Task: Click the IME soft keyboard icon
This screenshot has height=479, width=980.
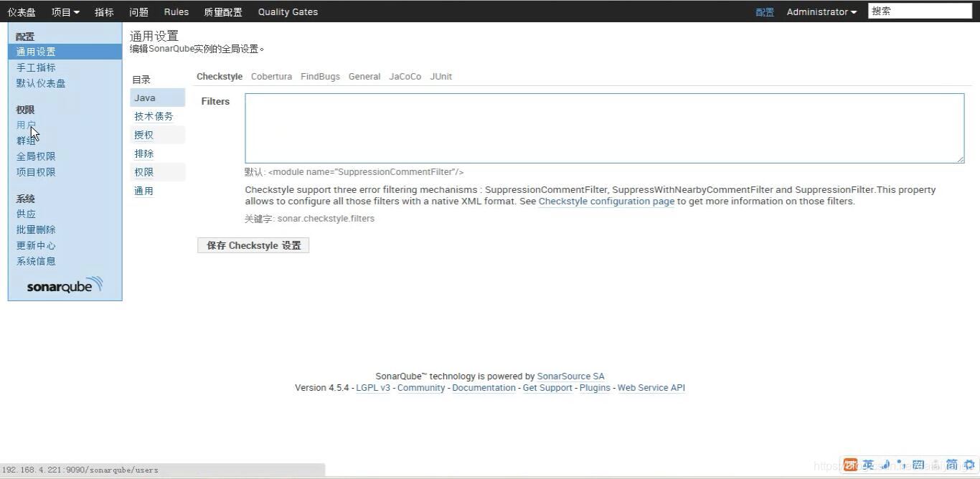Action: (x=918, y=465)
